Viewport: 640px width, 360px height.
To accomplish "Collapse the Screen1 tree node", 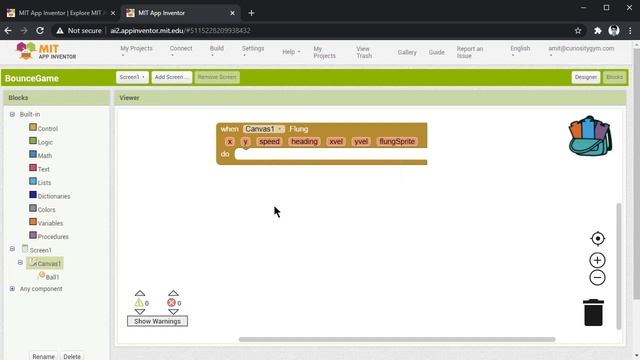I will [12, 249].
